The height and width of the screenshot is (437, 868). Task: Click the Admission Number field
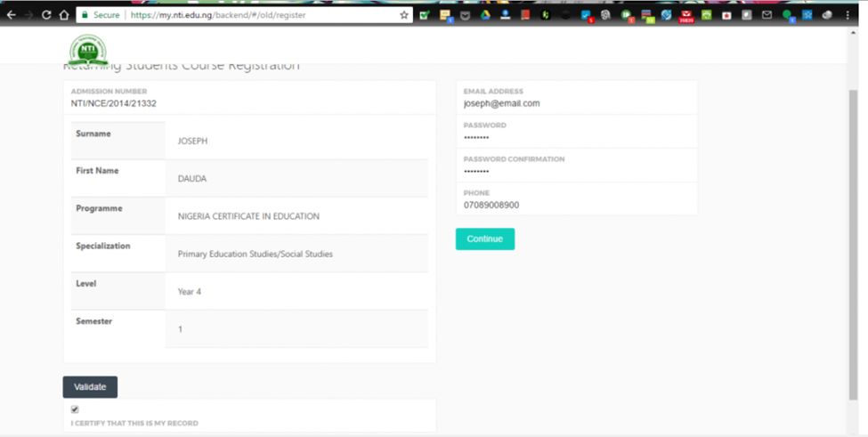[249, 103]
